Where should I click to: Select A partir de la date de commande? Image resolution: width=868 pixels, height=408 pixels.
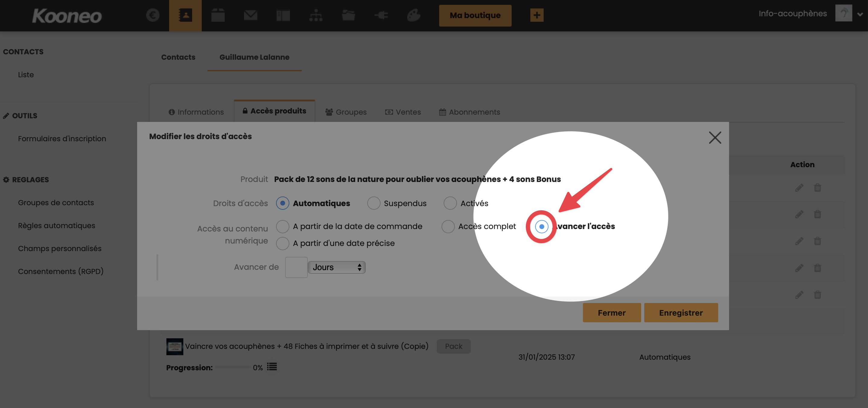coord(282,227)
